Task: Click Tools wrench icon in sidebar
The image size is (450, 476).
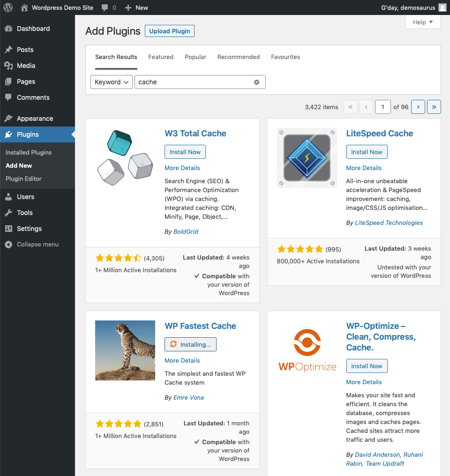Action: coord(8,213)
